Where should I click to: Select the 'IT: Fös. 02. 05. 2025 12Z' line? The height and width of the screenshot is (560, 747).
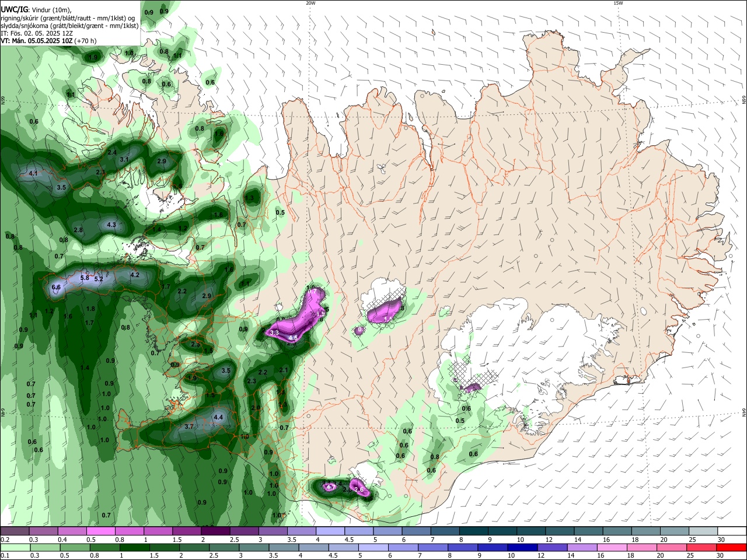pos(36,33)
